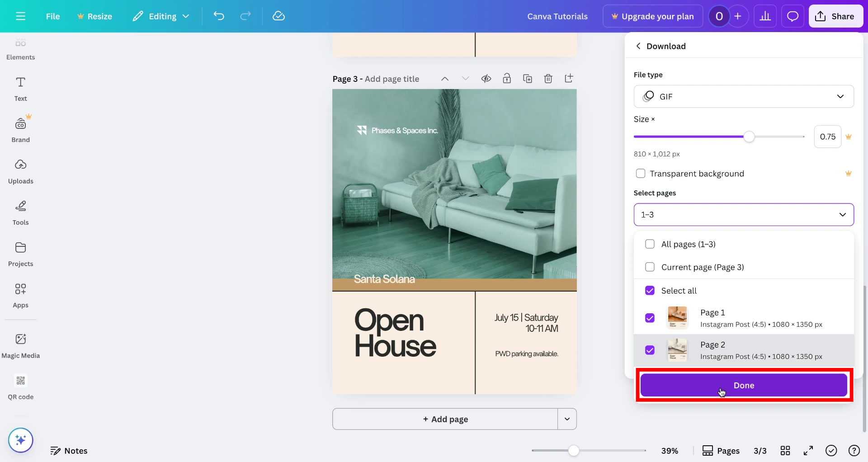
Task: Collapse the Select pages dropdown
Action: tap(843, 215)
